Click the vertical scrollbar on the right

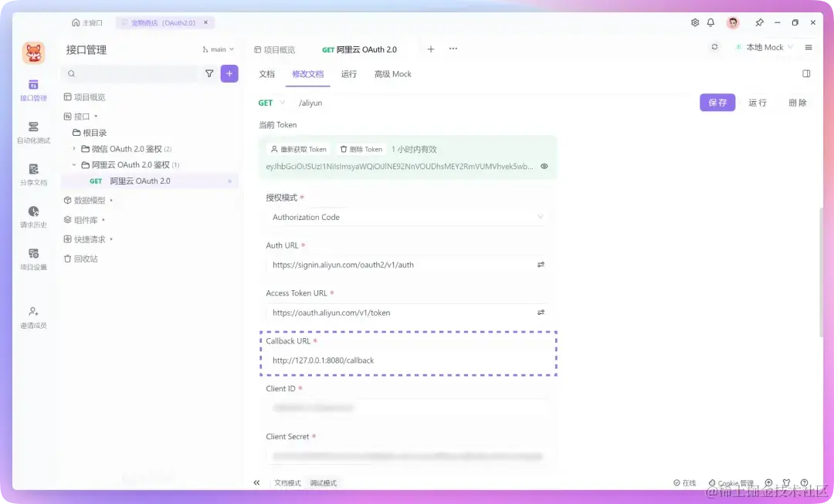[821, 271]
